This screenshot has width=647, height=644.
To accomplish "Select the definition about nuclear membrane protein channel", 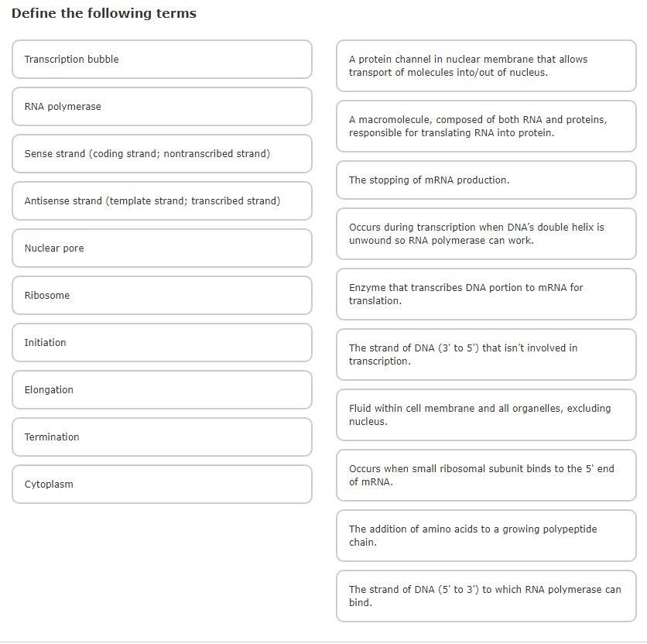I will point(485,66).
